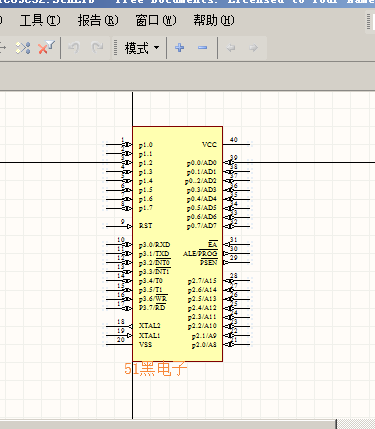Click pin number 18 beside XTAL2
The image size is (375, 429).
[121, 322]
